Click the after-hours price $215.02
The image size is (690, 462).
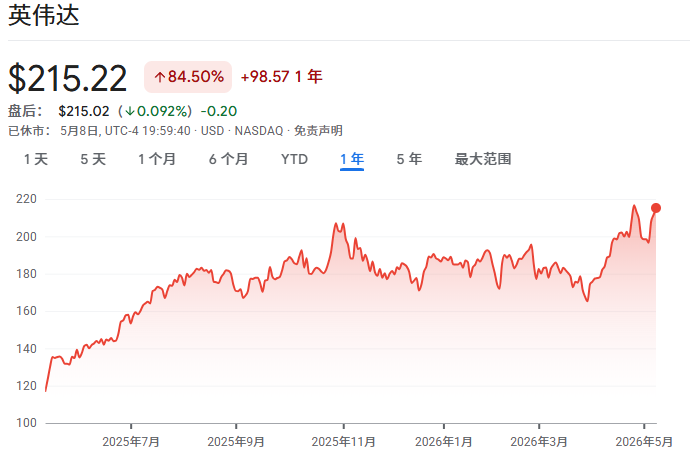[x=84, y=111]
